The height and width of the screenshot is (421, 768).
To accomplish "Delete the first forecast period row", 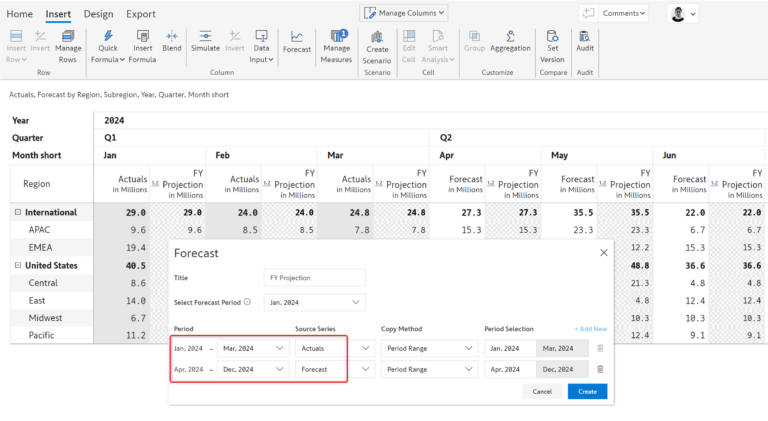I will pos(600,348).
